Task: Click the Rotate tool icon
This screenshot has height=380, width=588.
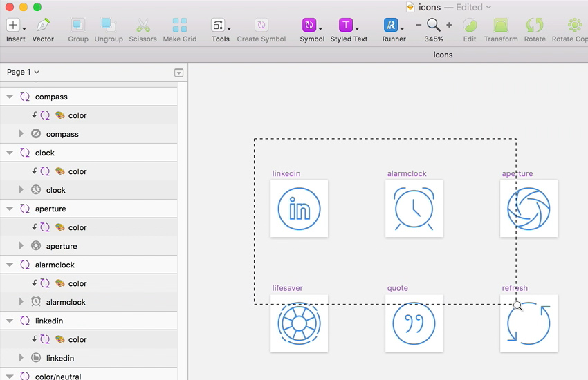Action: pyautogui.click(x=534, y=26)
